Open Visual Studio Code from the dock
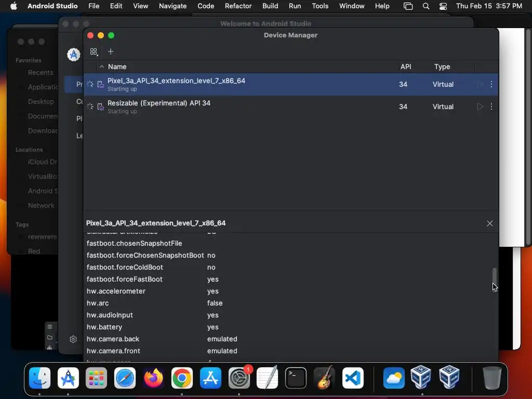532x399 pixels. (x=353, y=378)
